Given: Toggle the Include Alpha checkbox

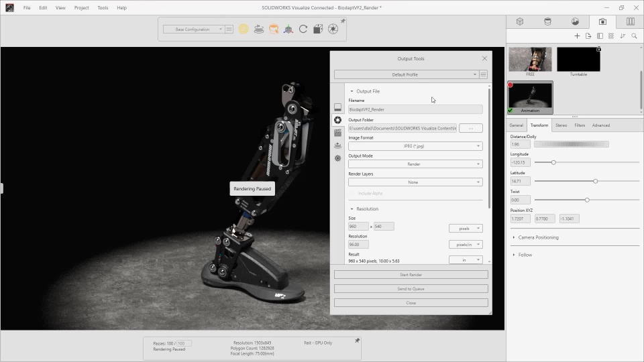Looking at the screenshot, I should coord(352,193).
